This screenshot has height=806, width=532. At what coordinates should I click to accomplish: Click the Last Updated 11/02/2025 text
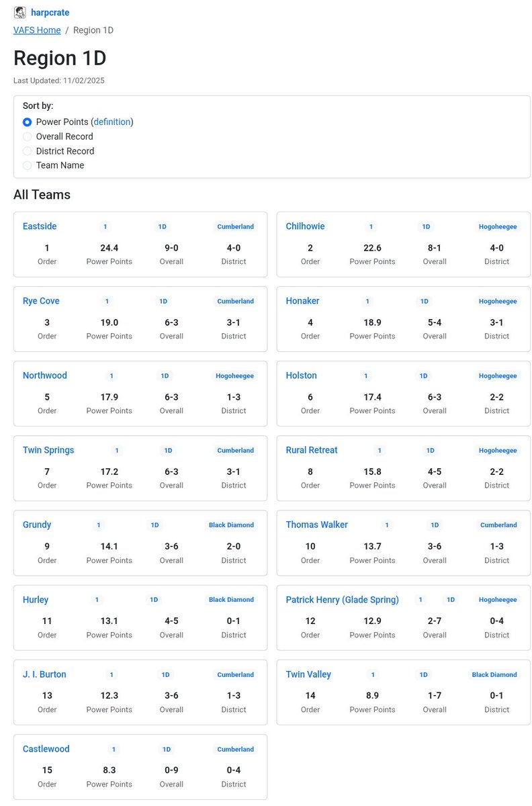click(x=59, y=81)
